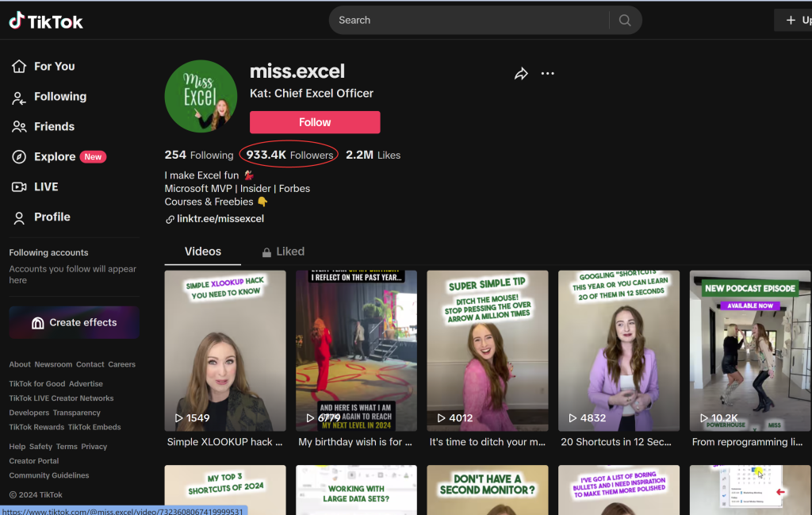The image size is (812, 515).
Task: Click the Newsroom footer link
Action: (53, 364)
